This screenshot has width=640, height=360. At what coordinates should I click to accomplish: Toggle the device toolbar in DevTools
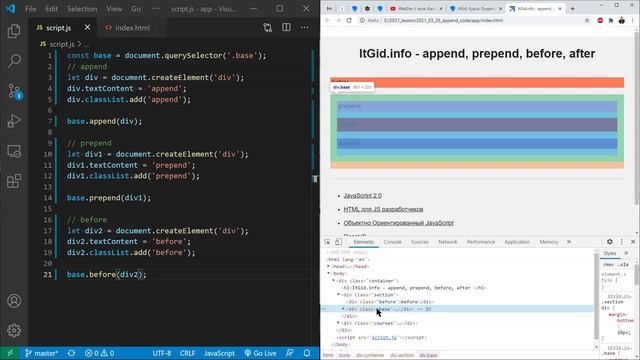point(338,242)
